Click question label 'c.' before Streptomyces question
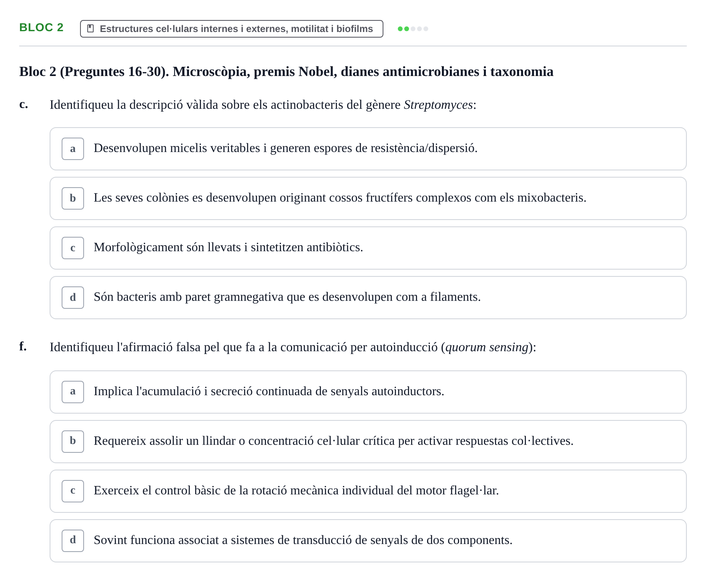Viewport: 706px width, 588px height. point(24,104)
